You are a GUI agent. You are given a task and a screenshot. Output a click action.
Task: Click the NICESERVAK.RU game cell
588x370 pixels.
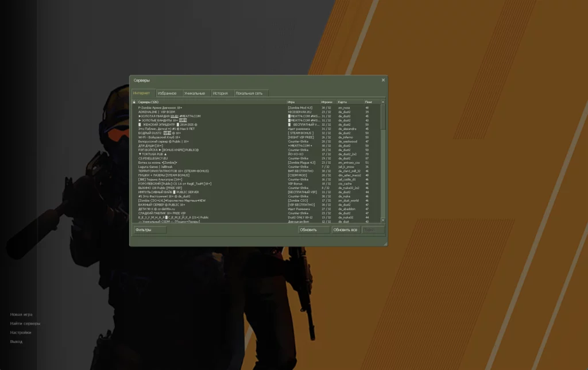300,112
